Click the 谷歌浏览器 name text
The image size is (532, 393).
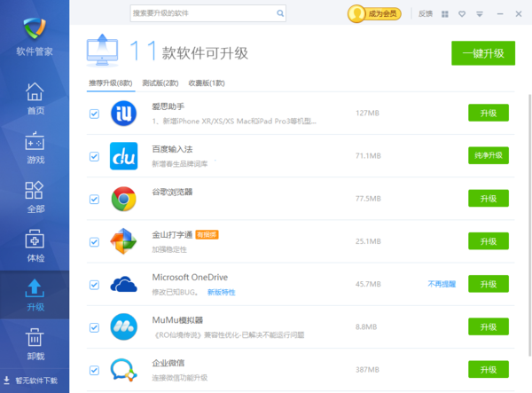(x=172, y=193)
